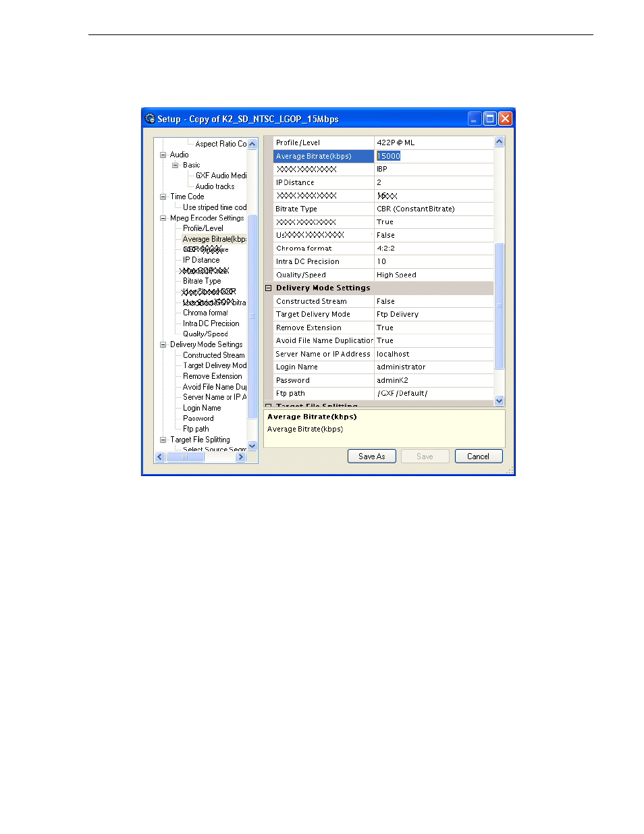Select Remove Extension tree item
Viewport: 644px width, 834px height.
tap(212, 376)
